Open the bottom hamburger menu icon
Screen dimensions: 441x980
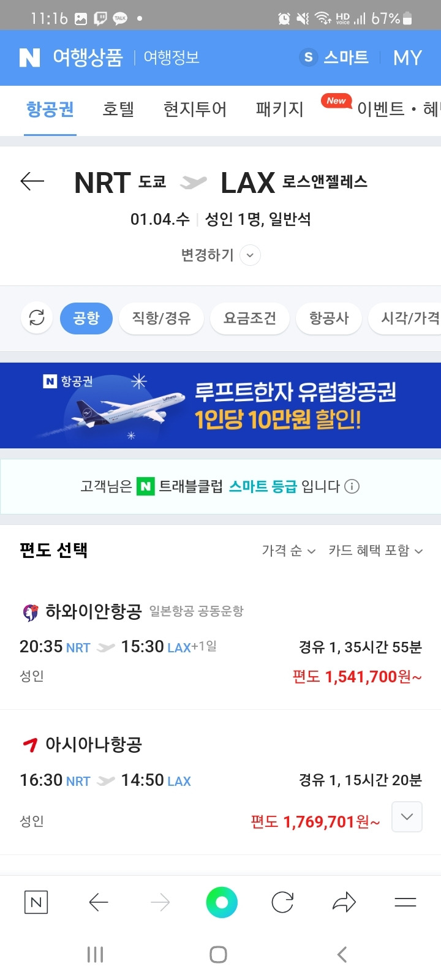(x=405, y=902)
